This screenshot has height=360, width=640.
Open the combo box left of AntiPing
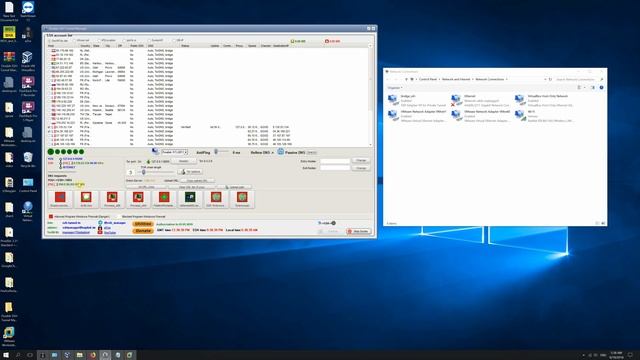(x=174, y=152)
